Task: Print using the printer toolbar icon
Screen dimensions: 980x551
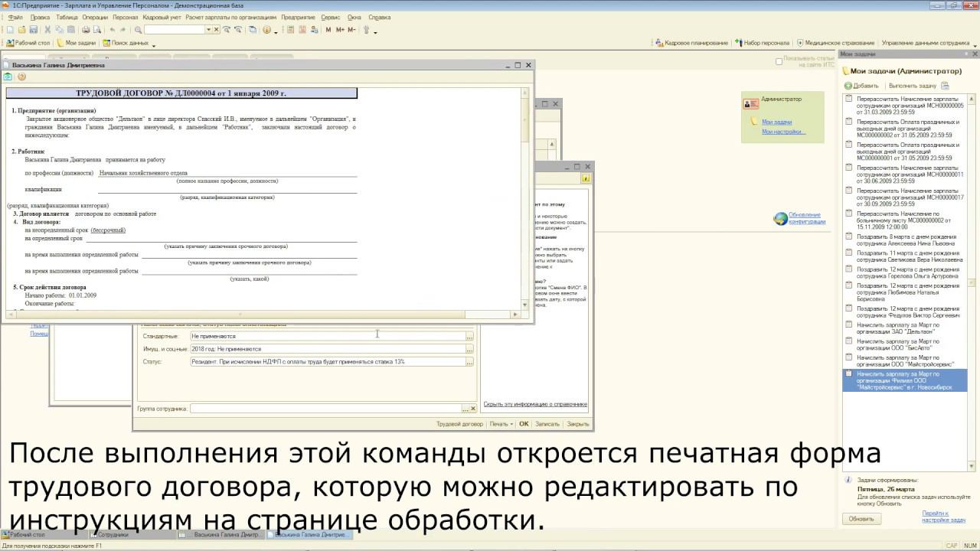Action: coord(86,30)
